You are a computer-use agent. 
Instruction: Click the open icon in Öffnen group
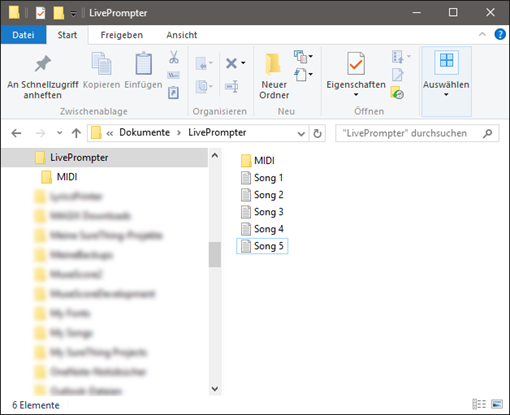pos(397,57)
